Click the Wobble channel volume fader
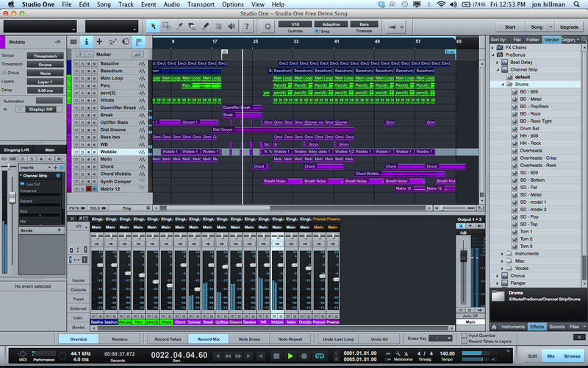The image size is (588, 368). [x=281, y=265]
